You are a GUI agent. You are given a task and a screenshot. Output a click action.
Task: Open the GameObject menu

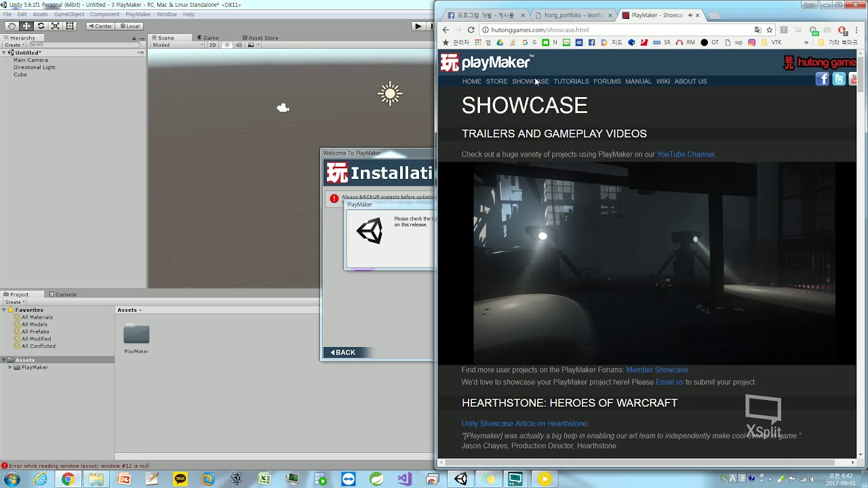coord(69,14)
